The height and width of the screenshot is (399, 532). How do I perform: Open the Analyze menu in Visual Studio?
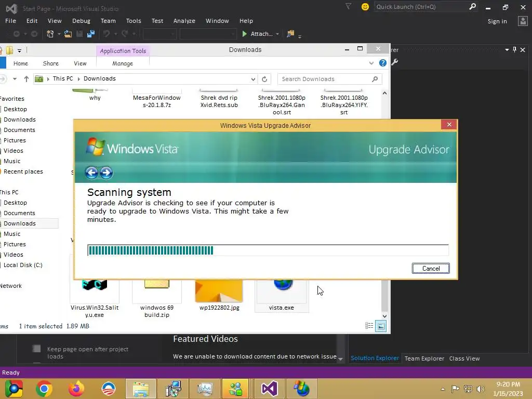pyautogui.click(x=184, y=21)
